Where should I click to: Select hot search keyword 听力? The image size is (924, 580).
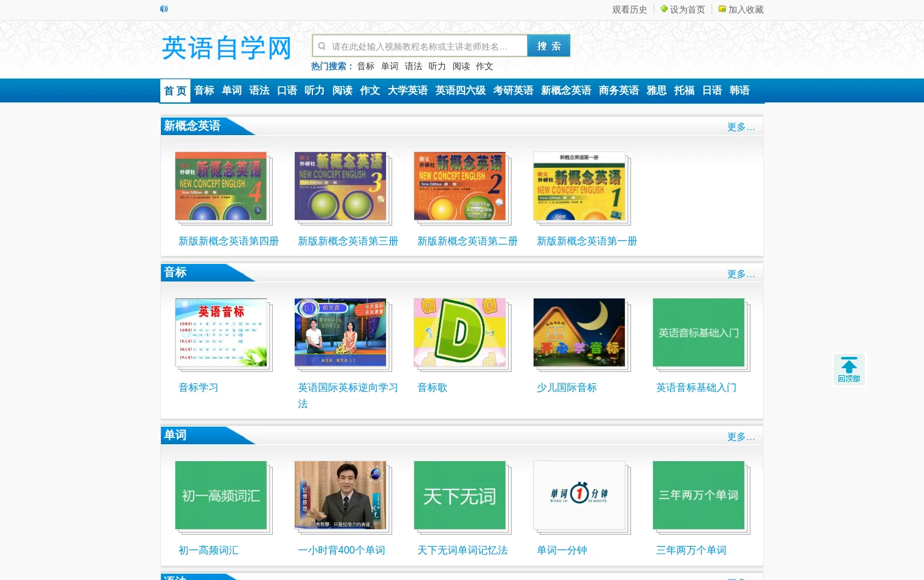[437, 66]
